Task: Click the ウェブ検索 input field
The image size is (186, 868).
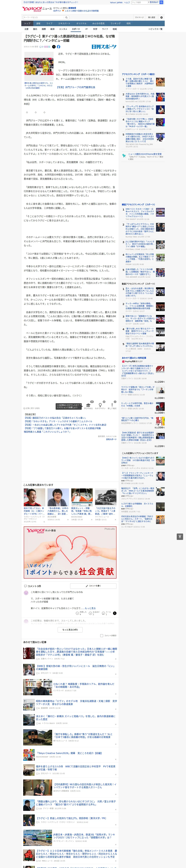Action: [x=139, y=2]
